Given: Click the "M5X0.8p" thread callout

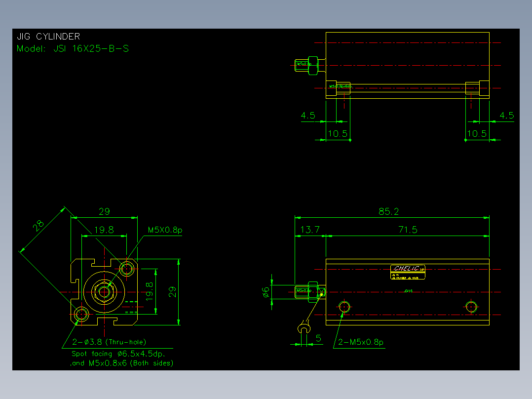Looking at the screenshot, I should [x=165, y=230].
